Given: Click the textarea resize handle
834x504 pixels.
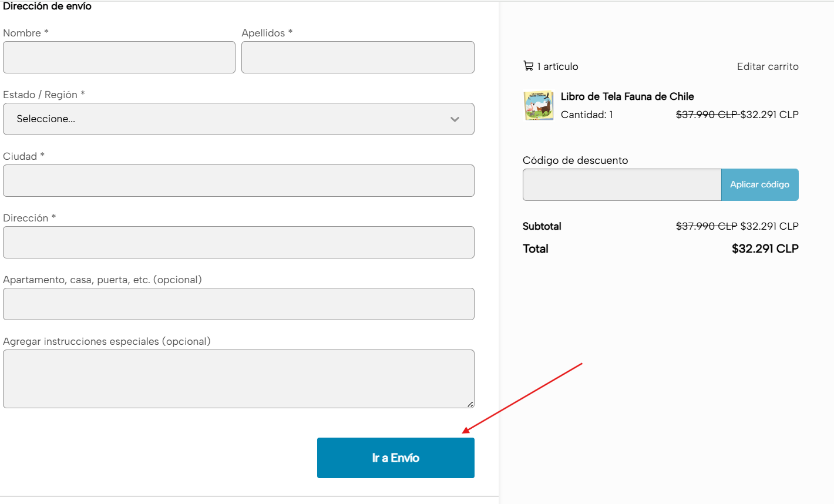Looking at the screenshot, I should tap(470, 404).
